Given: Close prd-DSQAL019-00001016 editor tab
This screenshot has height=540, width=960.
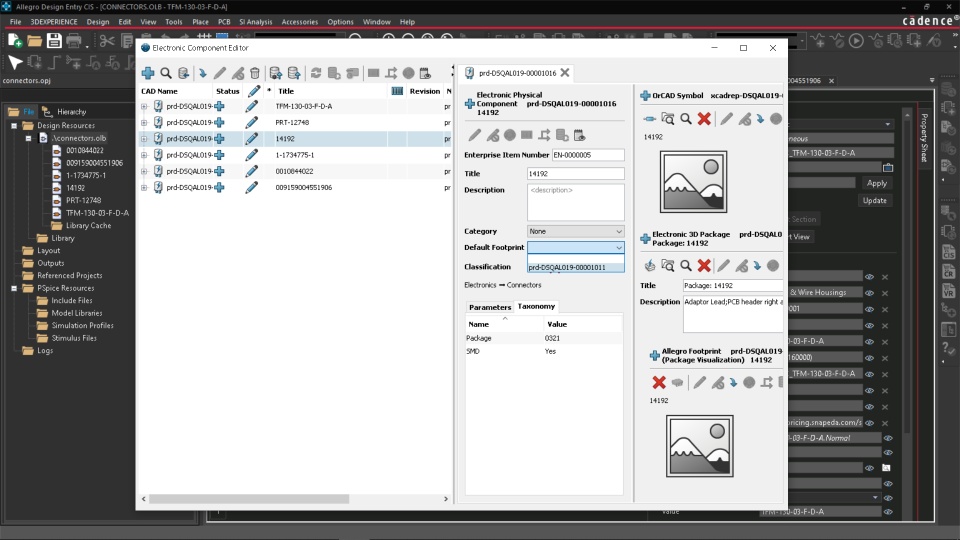Looking at the screenshot, I should tap(564, 73).
